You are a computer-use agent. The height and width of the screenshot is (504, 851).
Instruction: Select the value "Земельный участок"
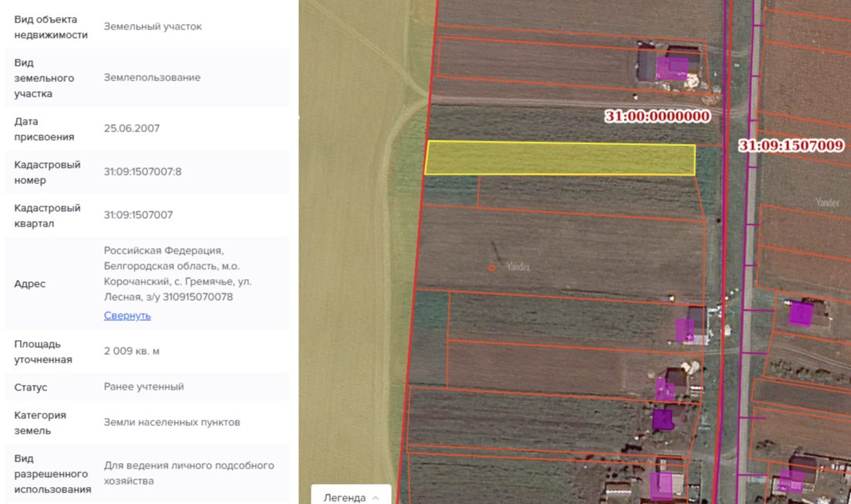(x=152, y=26)
